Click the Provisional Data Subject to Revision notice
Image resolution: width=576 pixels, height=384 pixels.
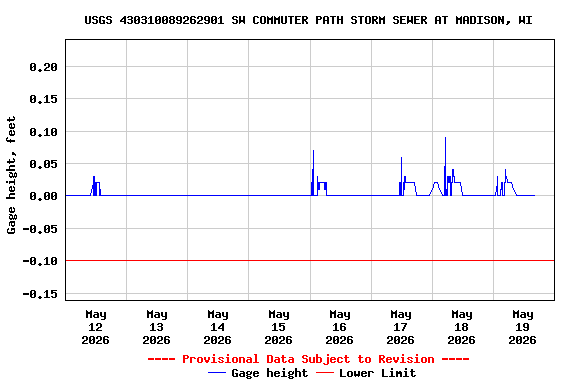click(308, 359)
